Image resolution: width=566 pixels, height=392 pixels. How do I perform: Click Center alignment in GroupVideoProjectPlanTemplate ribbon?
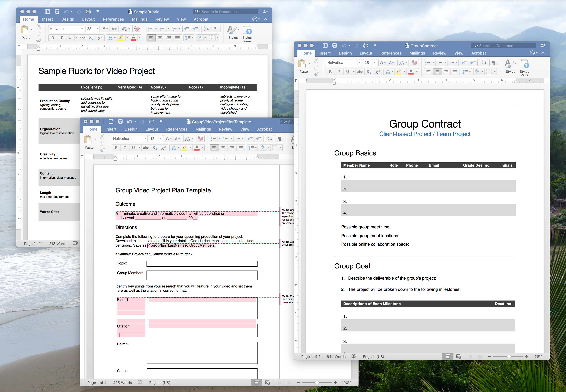click(223, 148)
